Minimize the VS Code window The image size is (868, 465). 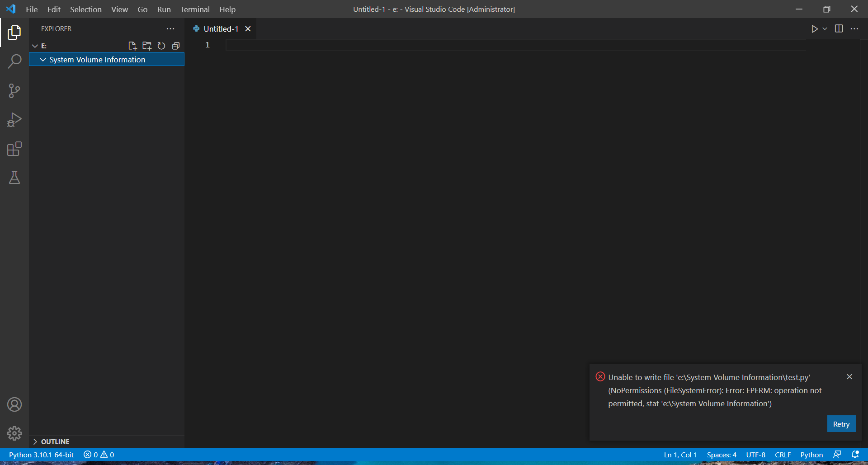(799, 9)
